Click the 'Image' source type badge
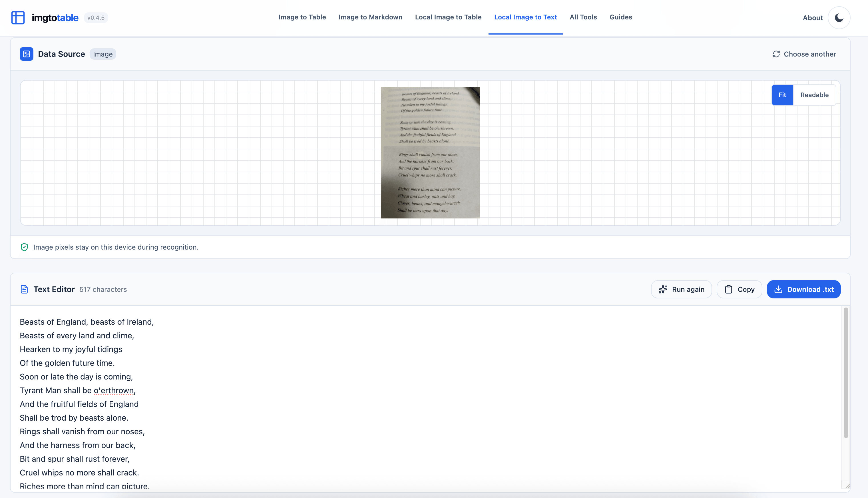Viewport: 868px width, 498px height. [103, 54]
